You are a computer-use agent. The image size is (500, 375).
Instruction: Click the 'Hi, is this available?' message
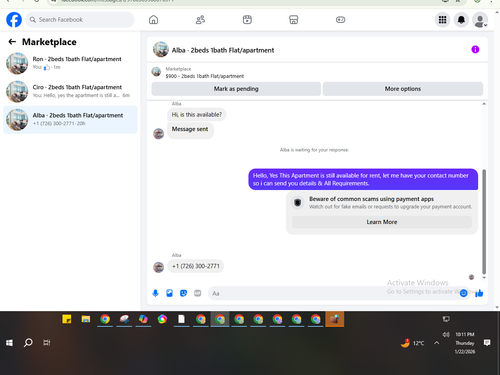(196, 115)
